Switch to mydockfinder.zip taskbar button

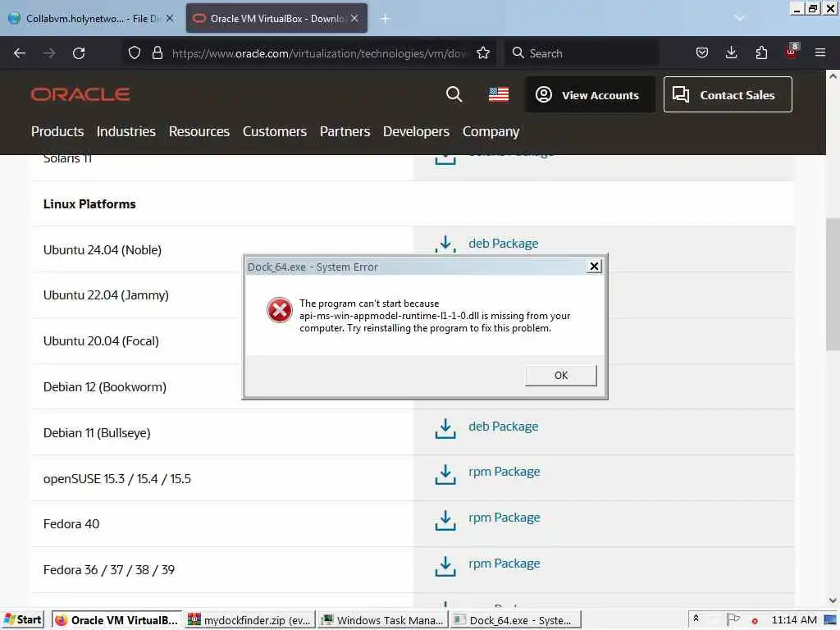click(251, 620)
